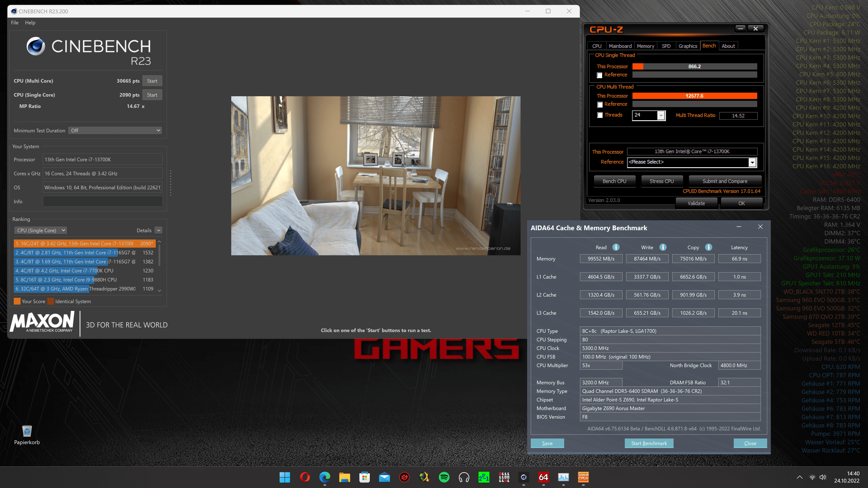Click the Copy info icon in AIDA64
868x488 pixels.
tap(709, 247)
